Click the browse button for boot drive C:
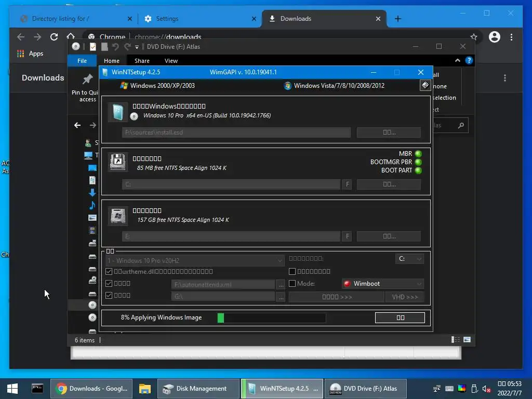This screenshot has width=532, height=399. 389,184
